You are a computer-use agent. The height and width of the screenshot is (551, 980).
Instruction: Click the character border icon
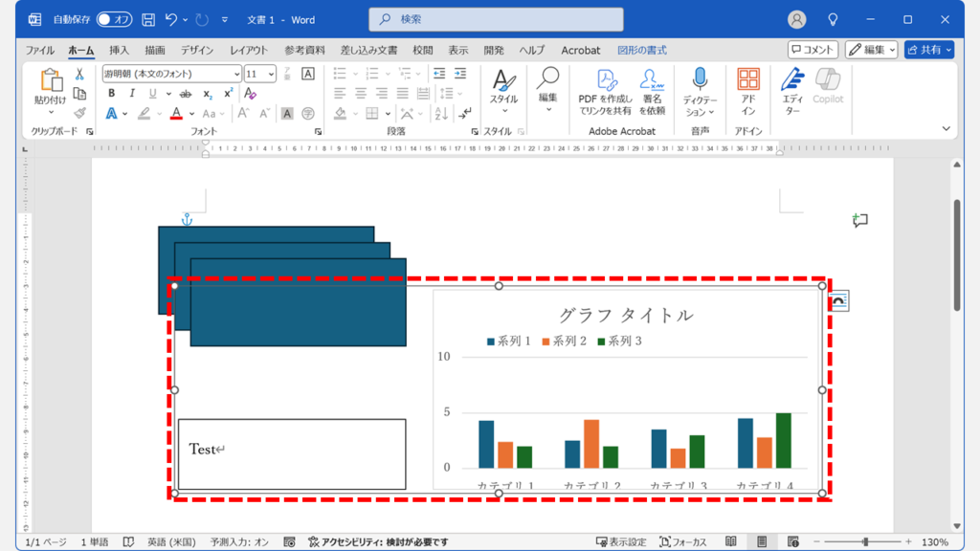tap(307, 74)
